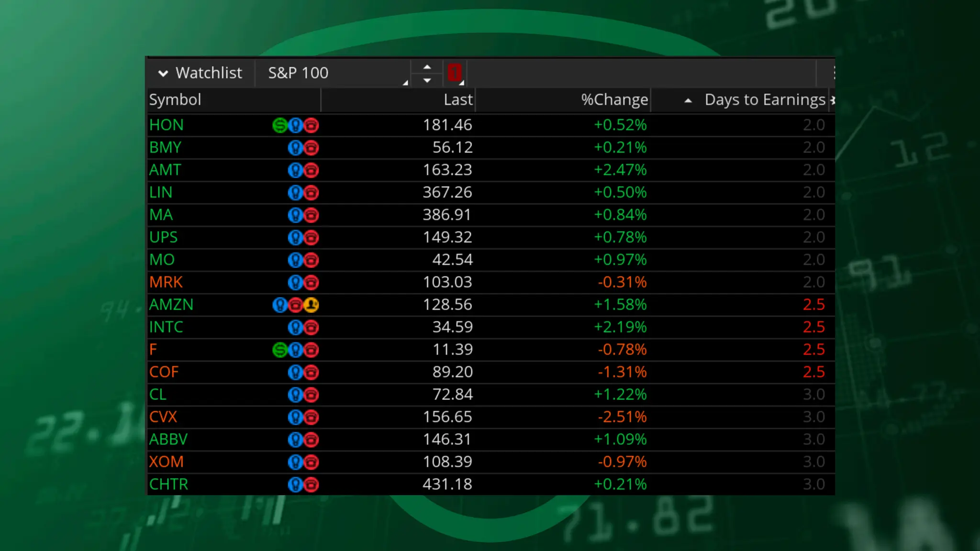Click the green dividend icon for HON

pos(280,125)
